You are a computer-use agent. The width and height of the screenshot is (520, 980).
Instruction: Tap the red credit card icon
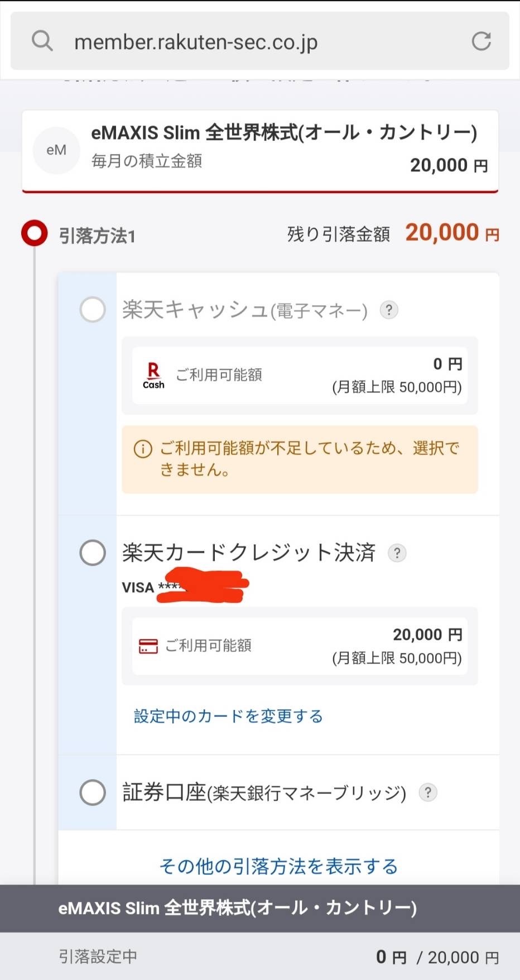pyautogui.click(x=148, y=646)
